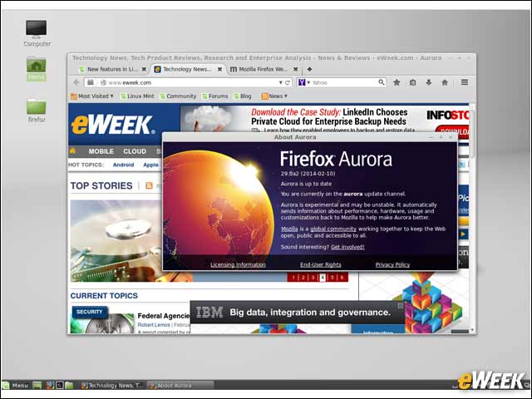Expand the News feed bookmark dropdown
The height and width of the screenshot is (399, 532).
(274, 96)
